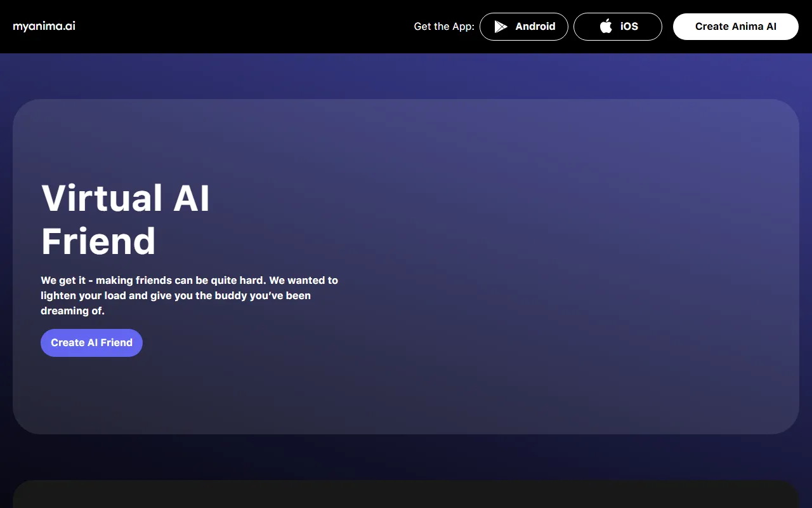Click the dark card below the hero section
This screenshot has height=508, width=812.
(x=406, y=498)
